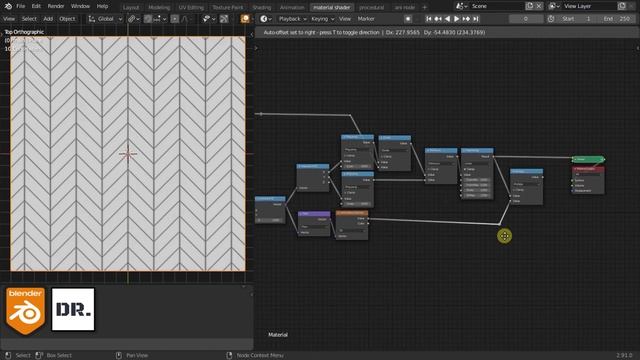
Task: Play the animation forward
Action: point(457,19)
